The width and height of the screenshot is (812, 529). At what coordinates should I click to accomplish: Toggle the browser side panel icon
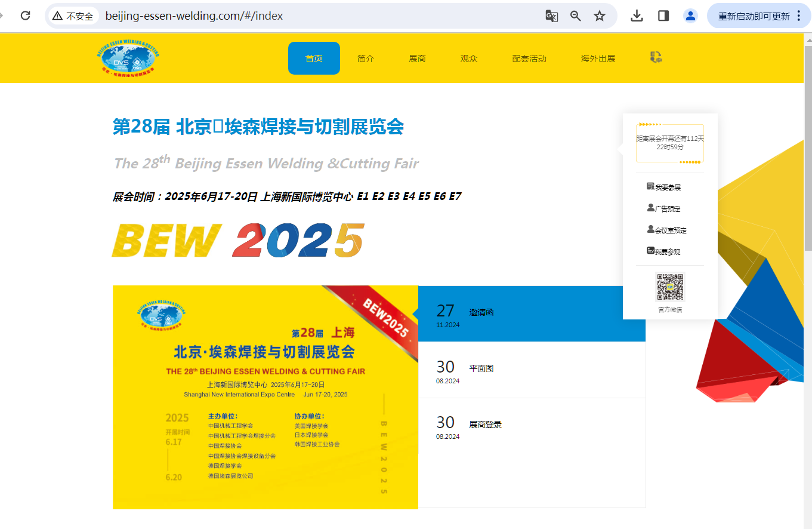(x=663, y=16)
